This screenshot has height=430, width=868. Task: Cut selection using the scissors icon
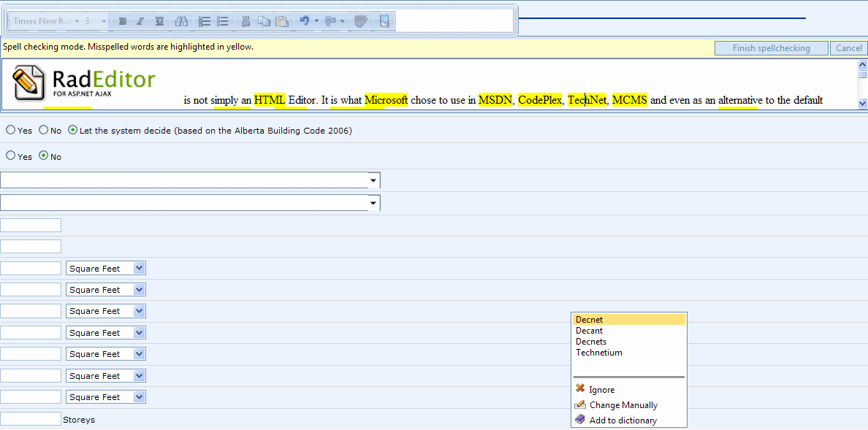(246, 21)
